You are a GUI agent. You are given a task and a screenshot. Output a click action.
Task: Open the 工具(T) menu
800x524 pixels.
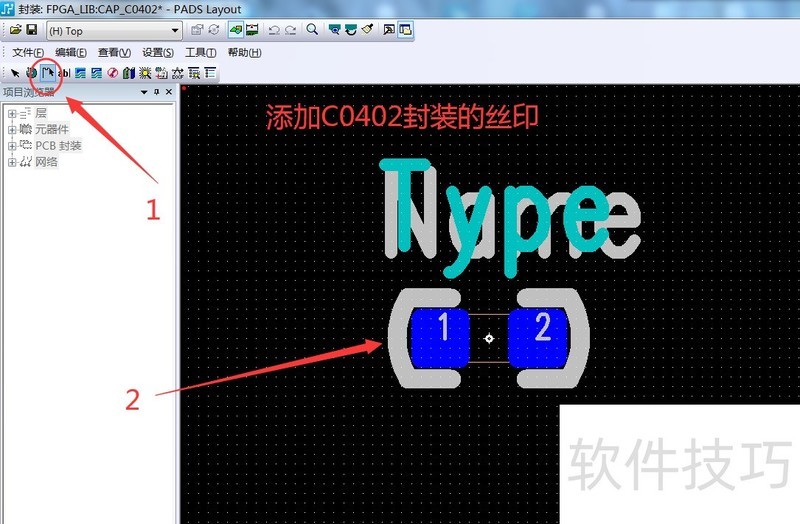[201, 52]
